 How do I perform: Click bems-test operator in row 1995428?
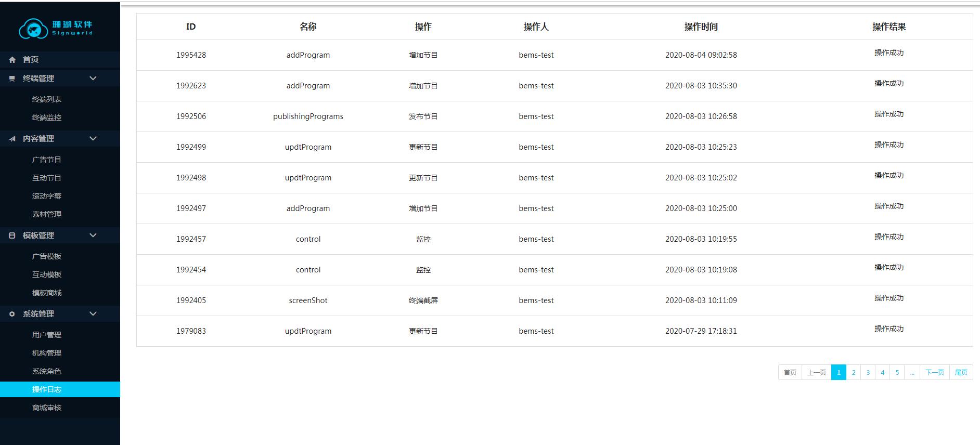coord(536,55)
